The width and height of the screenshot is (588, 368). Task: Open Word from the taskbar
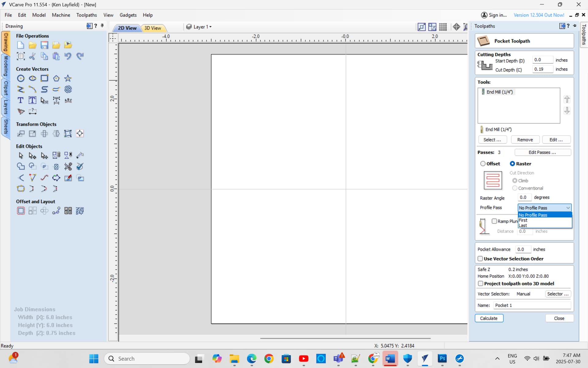[390, 358]
